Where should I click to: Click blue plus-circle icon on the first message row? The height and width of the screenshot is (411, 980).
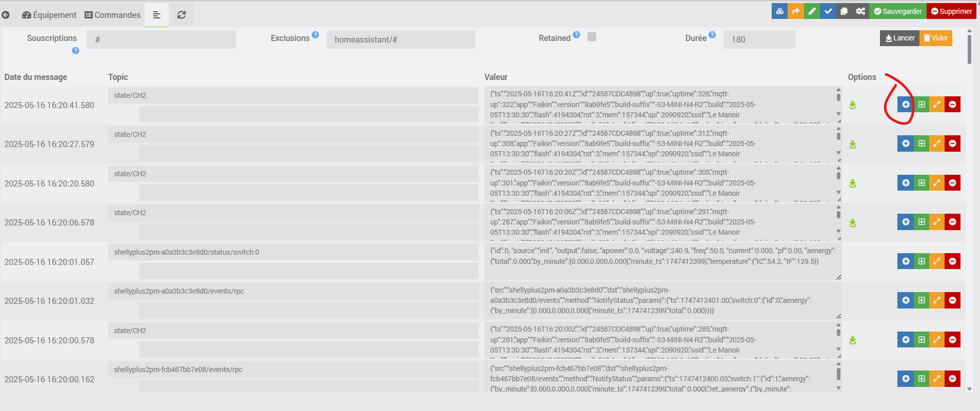pyautogui.click(x=906, y=105)
